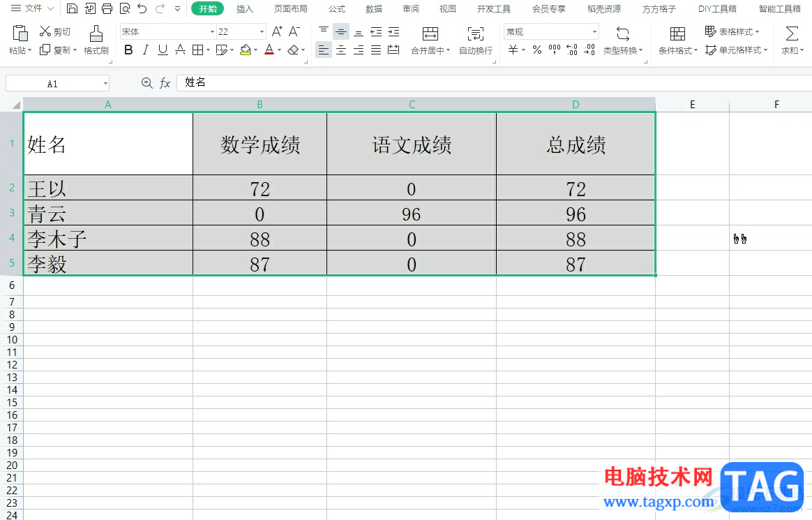Increase font size with A+ icon

pyautogui.click(x=277, y=31)
